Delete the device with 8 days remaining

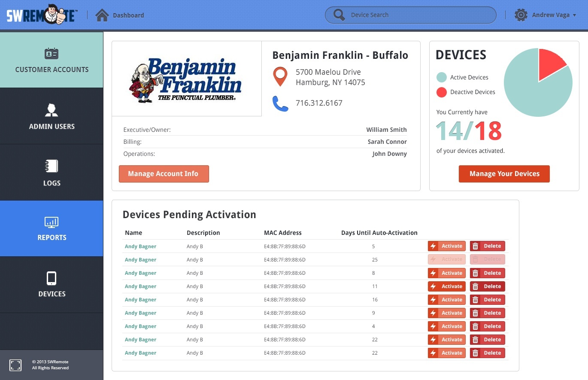point(488,273)
